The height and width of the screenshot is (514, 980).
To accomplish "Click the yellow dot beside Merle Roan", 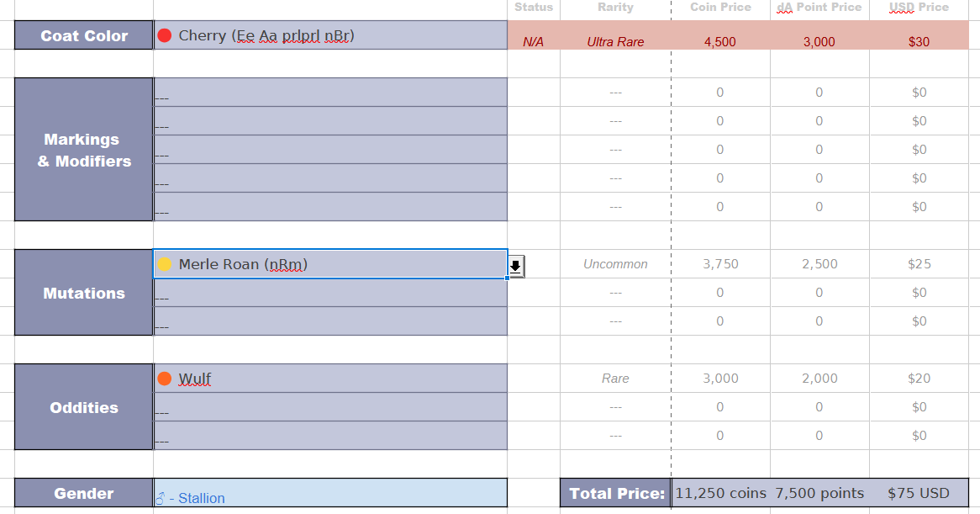I will click(165, 264).
